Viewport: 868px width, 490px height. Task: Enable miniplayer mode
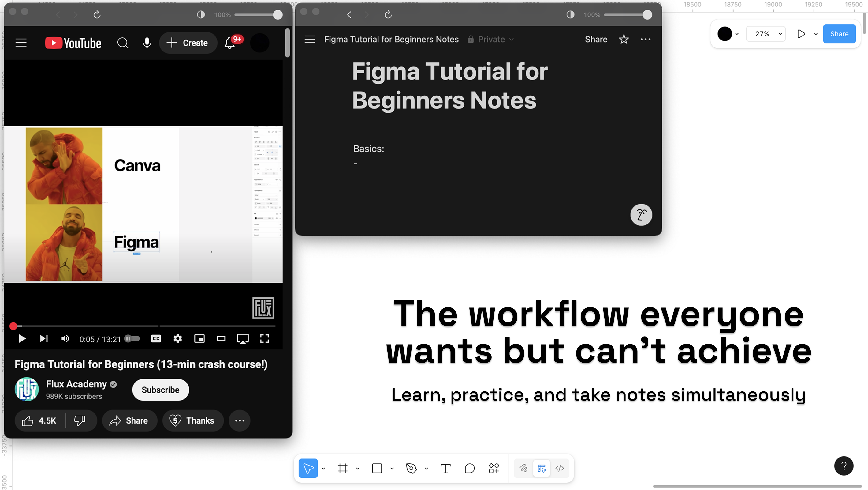[199, 339]
